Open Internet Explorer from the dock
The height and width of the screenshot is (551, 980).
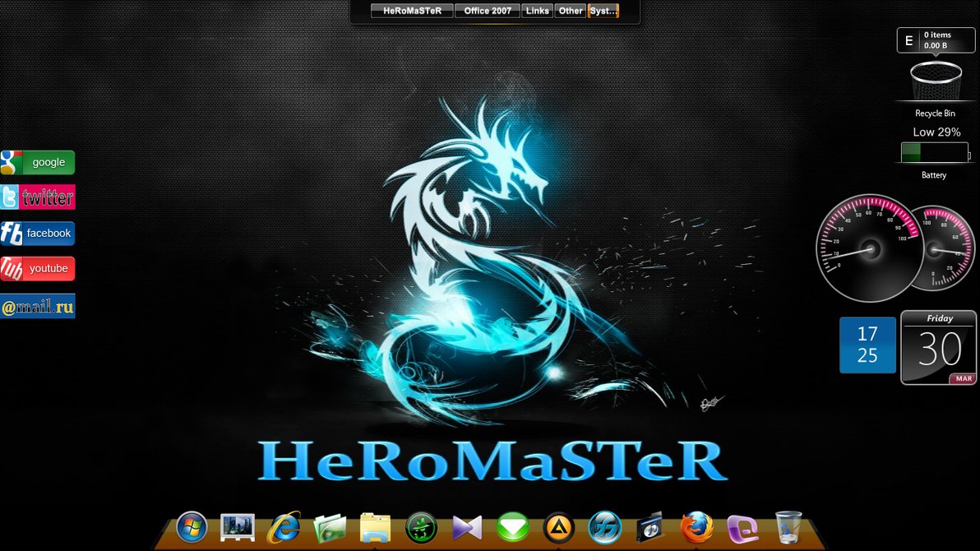pos(283,527)
